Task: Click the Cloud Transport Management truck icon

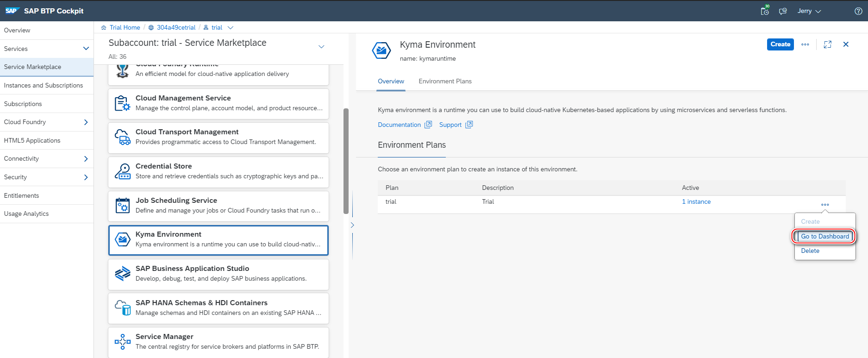Action: pyautogui.click(x=123, y=138)
